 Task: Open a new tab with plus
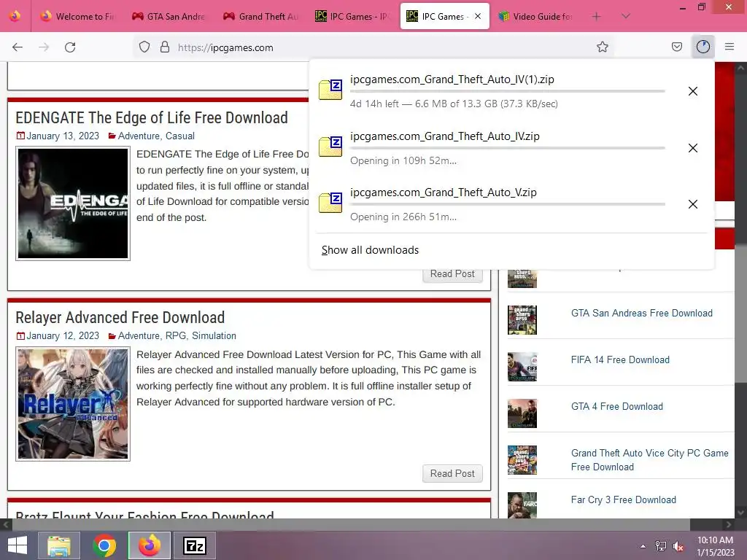point(596,17)
